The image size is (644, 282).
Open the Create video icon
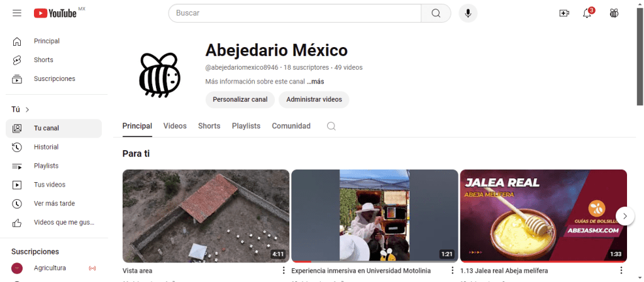point(563,13)
